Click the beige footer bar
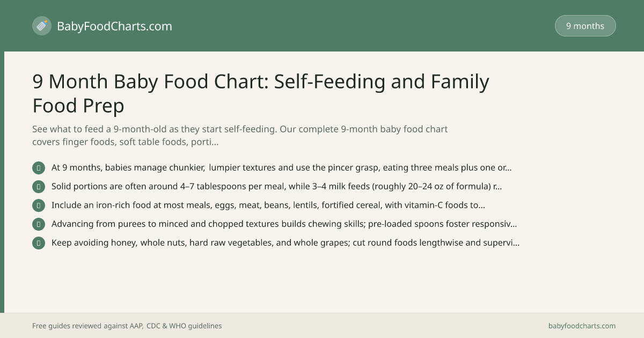Viewport: 644px width, 338px height. click(x=322, y=326)
